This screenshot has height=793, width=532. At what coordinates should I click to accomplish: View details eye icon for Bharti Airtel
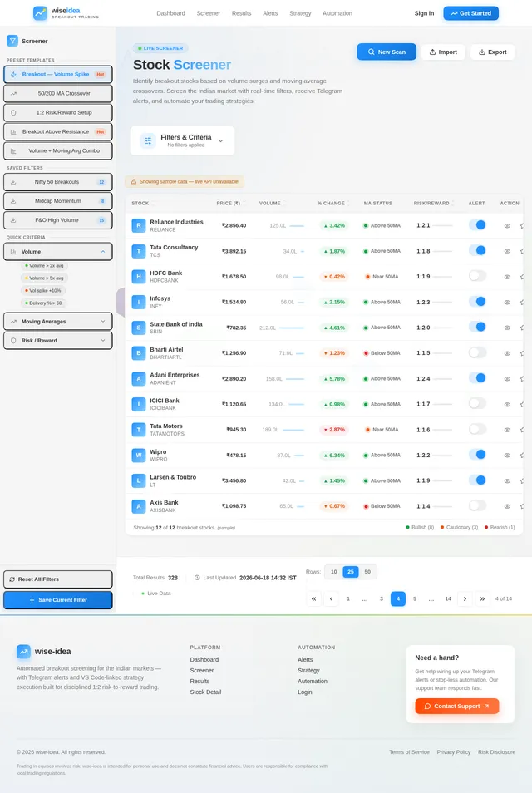click(507, 353)
